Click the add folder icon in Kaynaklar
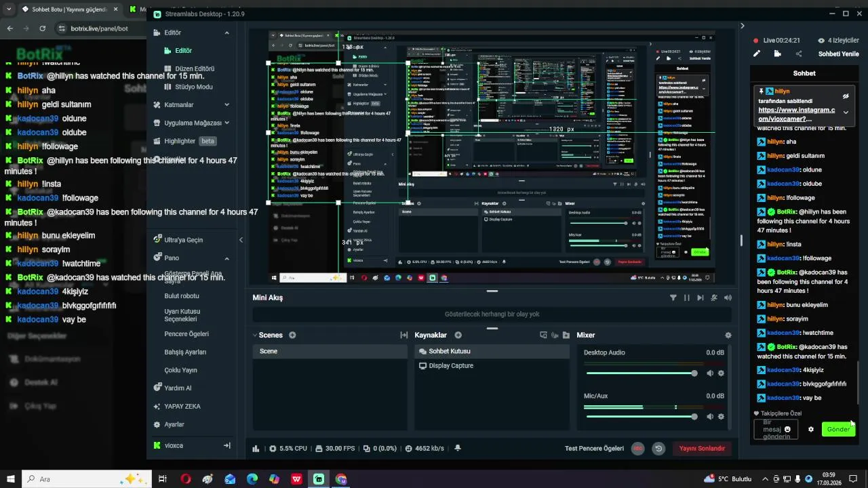868x488 pixels. (566, 335)
